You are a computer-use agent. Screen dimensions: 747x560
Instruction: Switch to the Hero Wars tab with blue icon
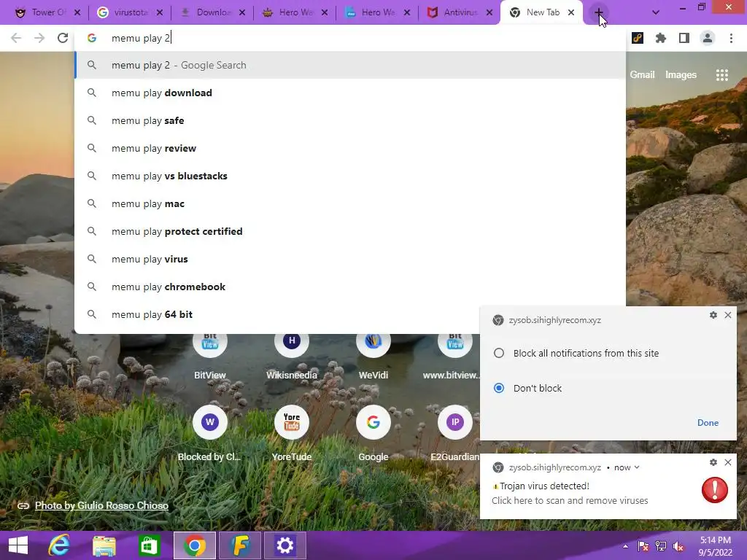click(x=376, y=12)
